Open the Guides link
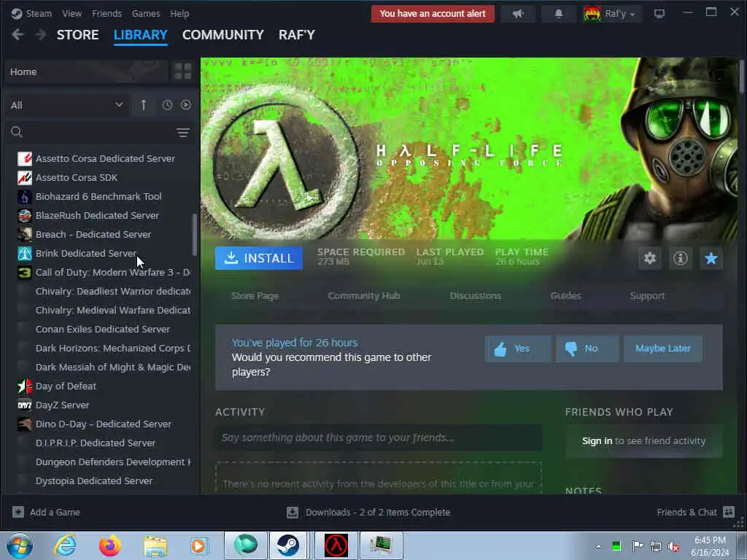The height and width of the screenshot is (560, 747). click(x=565, y=296)
